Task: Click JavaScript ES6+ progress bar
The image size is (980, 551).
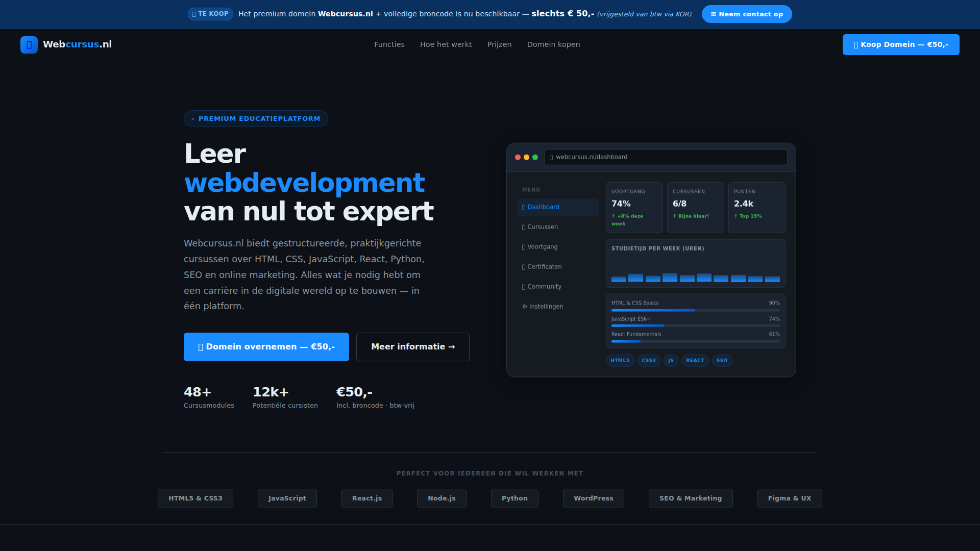Action: [x=696, y=326]
